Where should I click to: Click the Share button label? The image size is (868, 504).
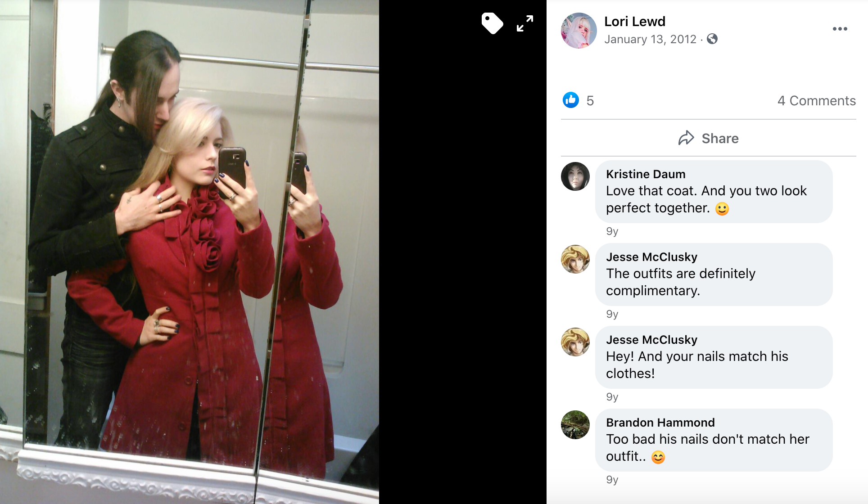[720, 139]
